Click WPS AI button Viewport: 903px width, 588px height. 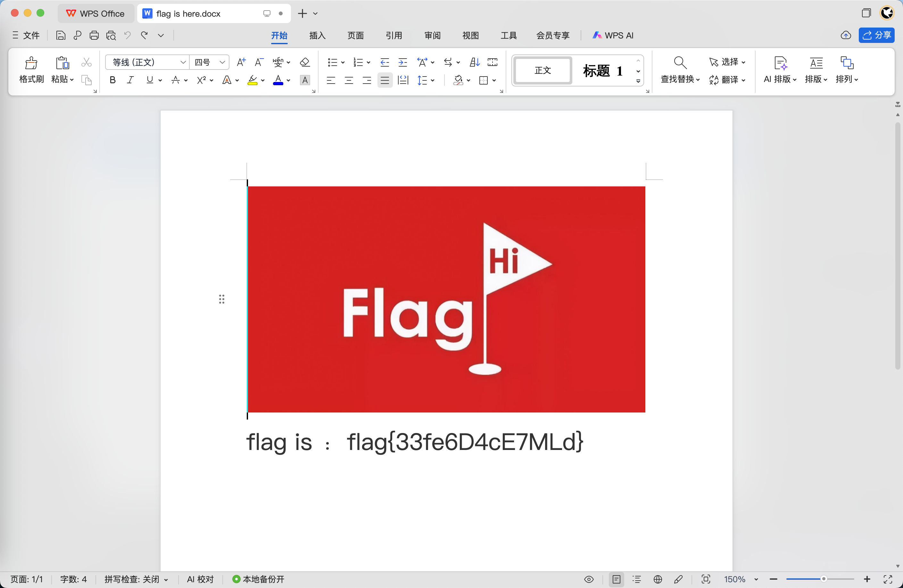(x=613, y=35)
